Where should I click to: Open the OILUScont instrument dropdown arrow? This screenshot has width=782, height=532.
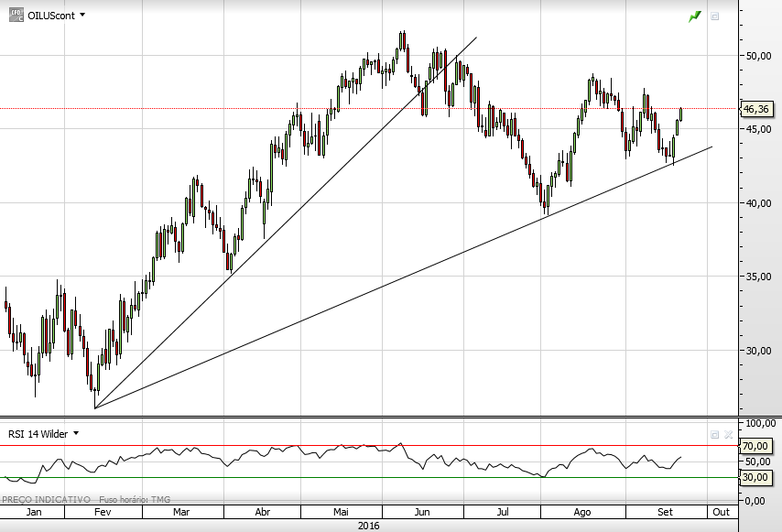coord(82,15)
